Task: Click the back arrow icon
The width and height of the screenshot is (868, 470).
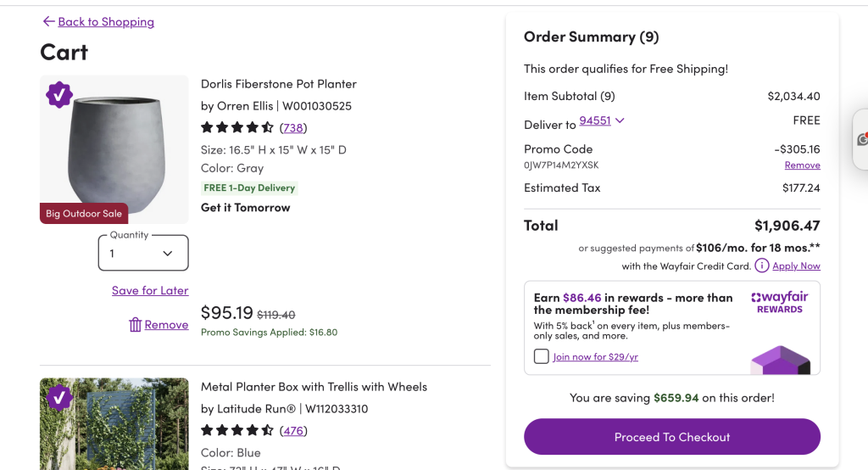Action: tap(48, 21)
